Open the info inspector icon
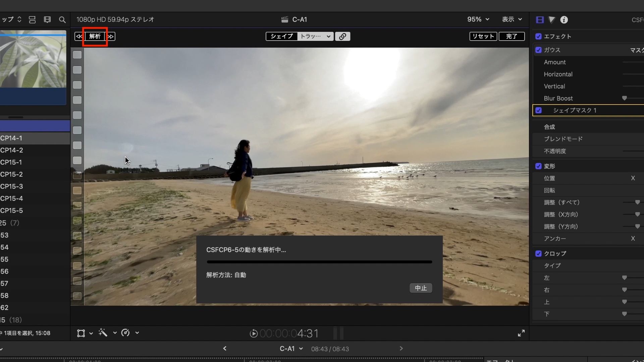Image resolution: width=644 pixels, height=362 pixels. point(564,20)
